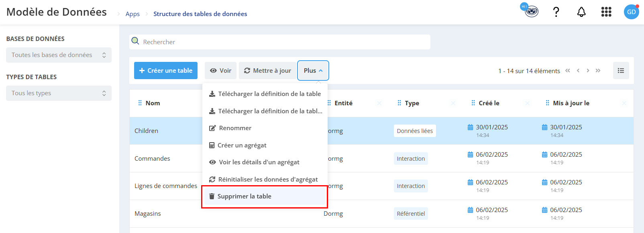Focus the Rechercher search field
The height and width of the screenshot is (233, 644).
[280, 42]
